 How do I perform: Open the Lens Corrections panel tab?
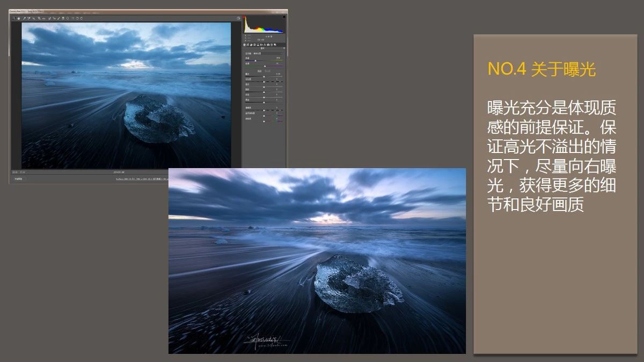coord(261,45)
